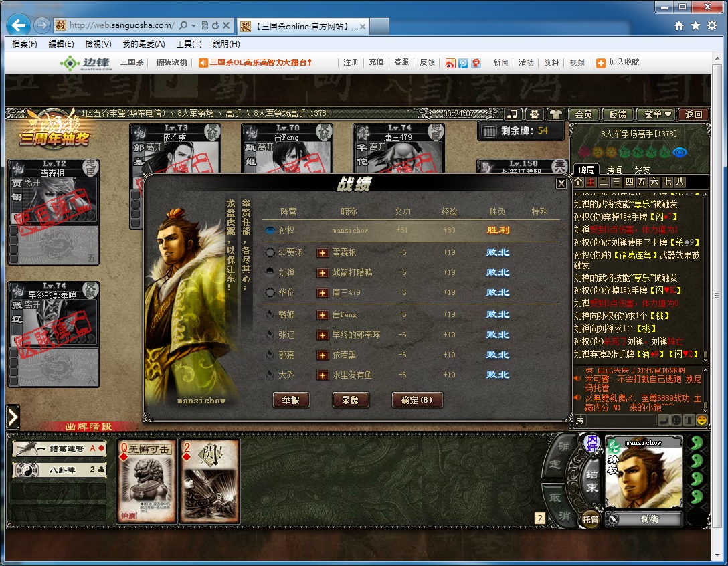The height and width of the screenshot is (566, 728).
Task: Open the dark quick-phrase face icon
Action: 676,420
